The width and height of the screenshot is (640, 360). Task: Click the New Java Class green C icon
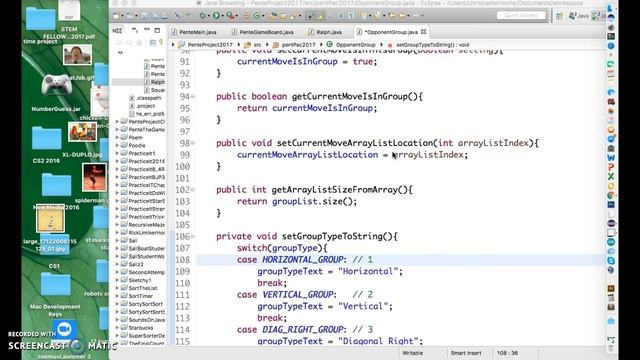(257, 16)
